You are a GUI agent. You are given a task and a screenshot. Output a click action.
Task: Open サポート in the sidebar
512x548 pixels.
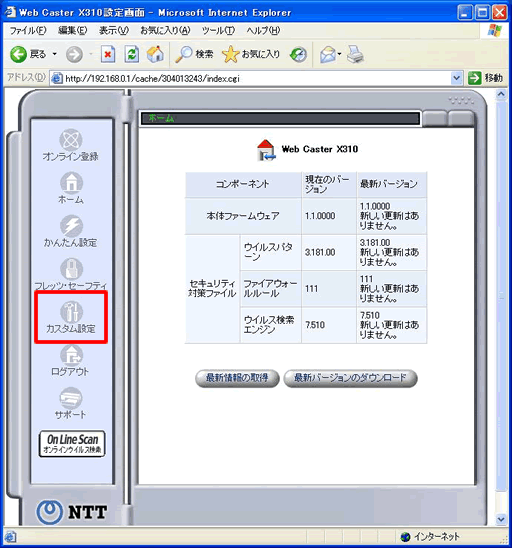click(x=71, y=403)
